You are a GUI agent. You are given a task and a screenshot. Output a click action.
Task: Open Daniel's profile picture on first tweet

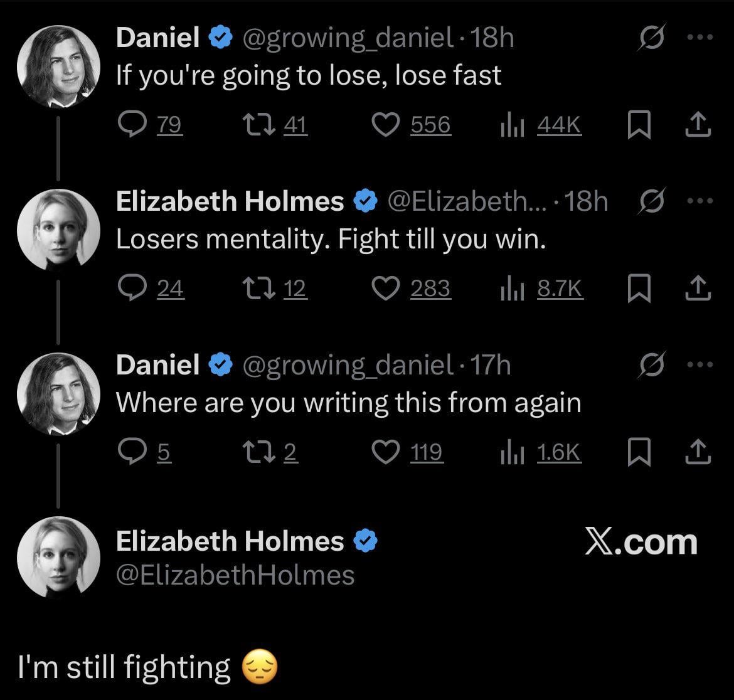click(58, 66)
